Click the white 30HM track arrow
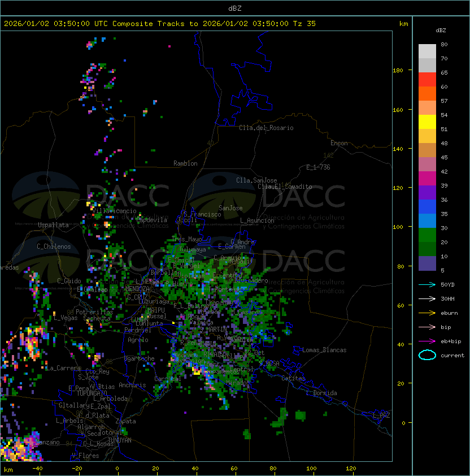This screenshot has width=470, height=476. [427, 298]
